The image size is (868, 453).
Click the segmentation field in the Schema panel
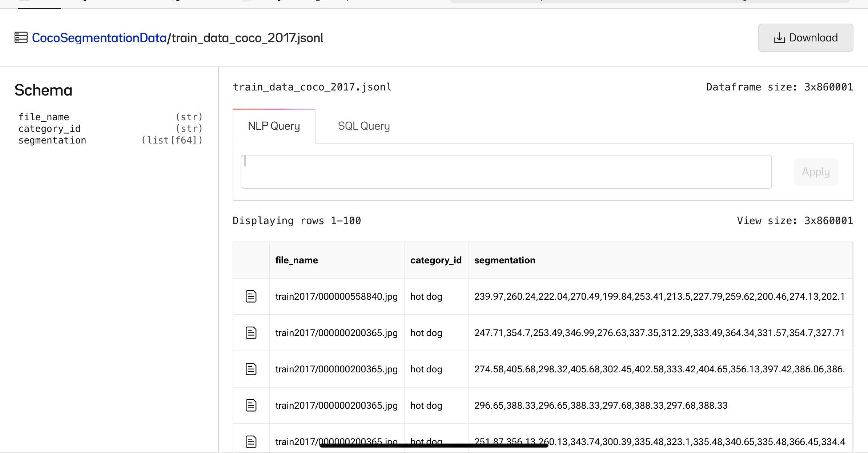[52, 140]
